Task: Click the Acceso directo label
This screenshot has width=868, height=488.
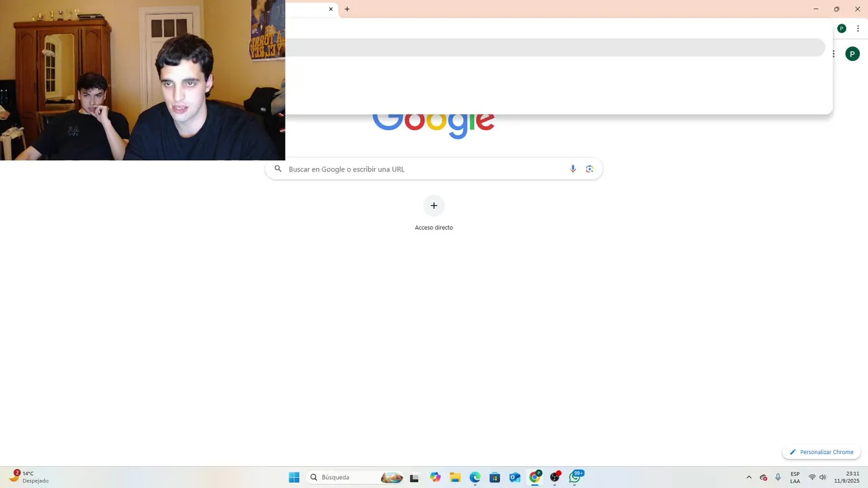Action: click(434, 228)
